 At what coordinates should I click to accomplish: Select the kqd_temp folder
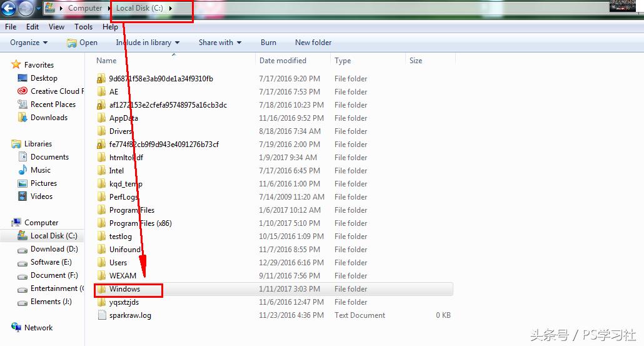126,184
